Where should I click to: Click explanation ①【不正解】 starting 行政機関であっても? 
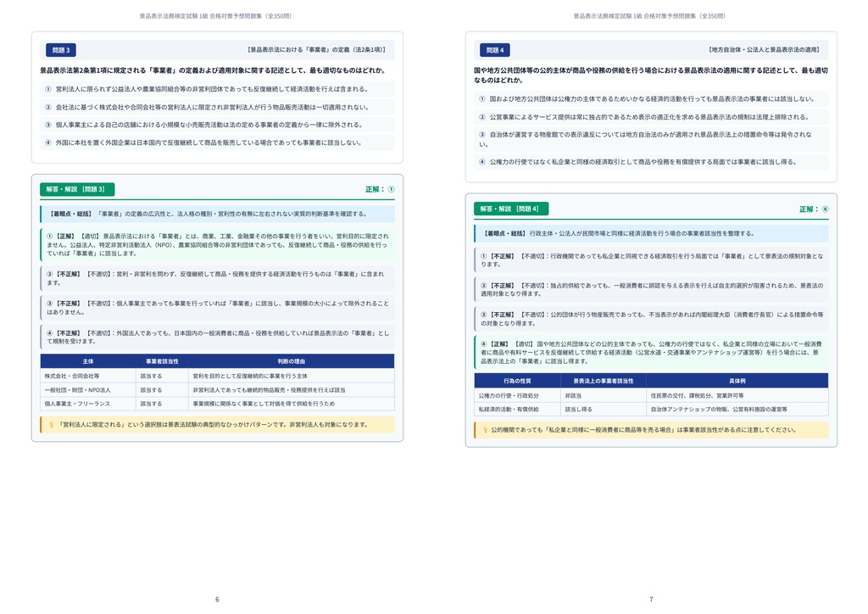651,260
